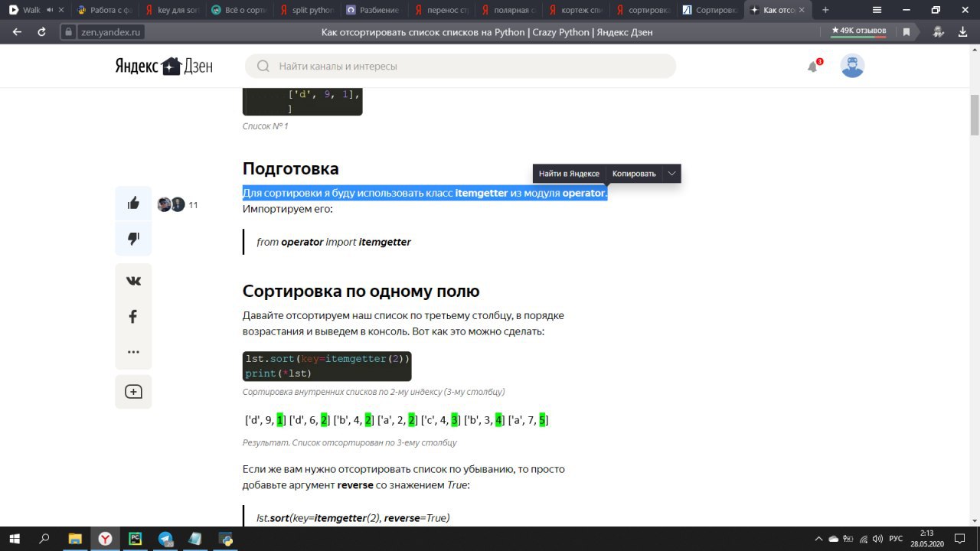The image size is (980, 551).
Task: Open Windows Start menu
Action: point(15,539)
